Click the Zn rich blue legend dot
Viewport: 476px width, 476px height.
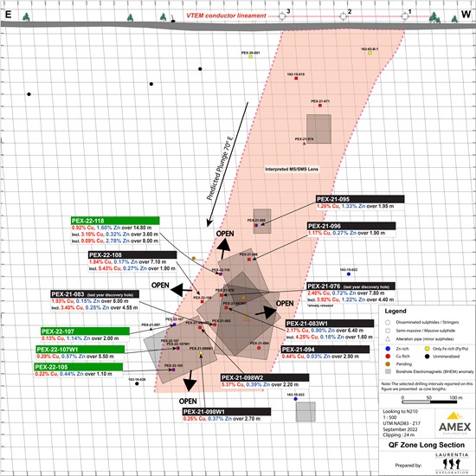[x=388, y=349]
